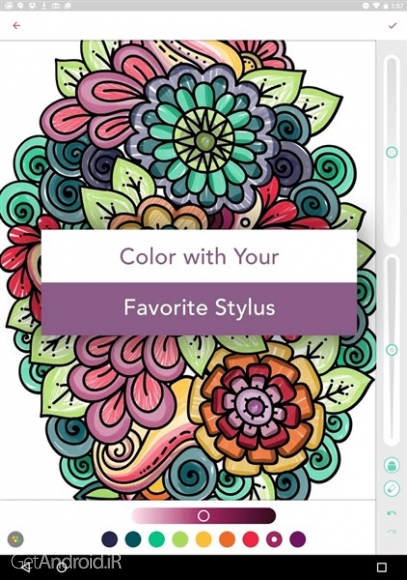Open the color palette picker

[x=15, y=539]
